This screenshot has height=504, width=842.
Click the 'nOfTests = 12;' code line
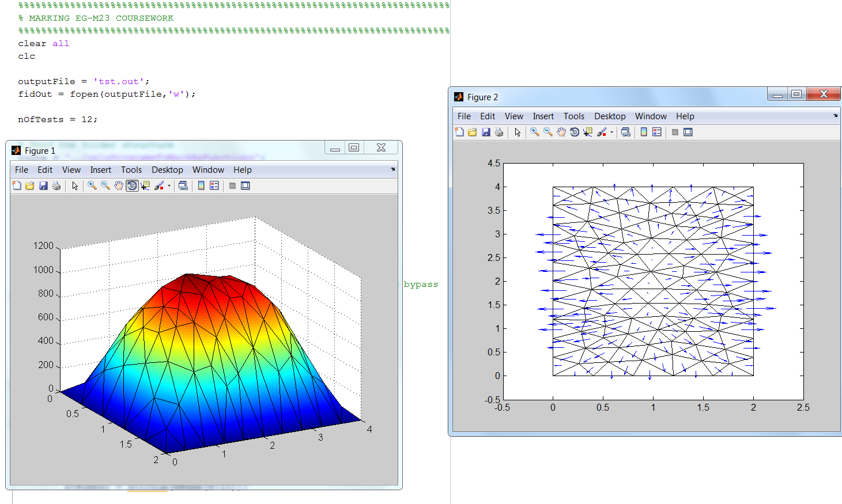(x=58, y=119)
